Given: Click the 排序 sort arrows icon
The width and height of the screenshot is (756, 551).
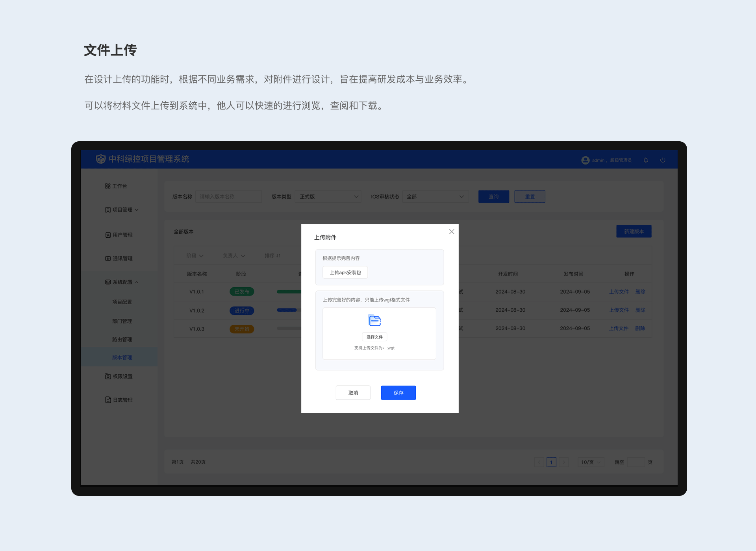Looking at the screenshot, I should [x=278, y=256].
